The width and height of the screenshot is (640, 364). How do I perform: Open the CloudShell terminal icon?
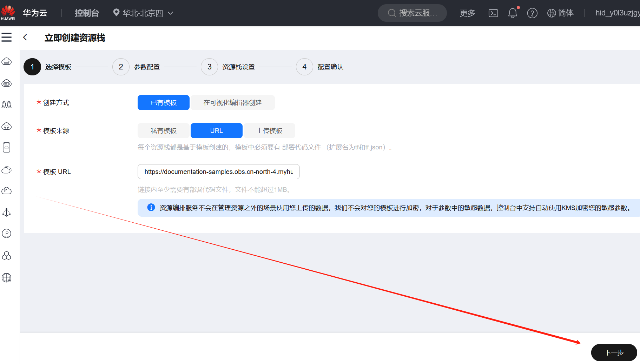coord(493,13)
